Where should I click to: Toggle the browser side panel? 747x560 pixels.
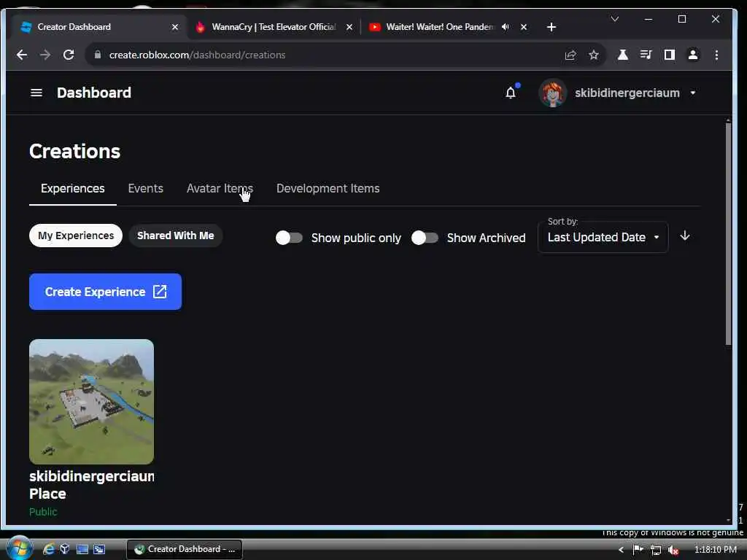(x=670, y=55)
